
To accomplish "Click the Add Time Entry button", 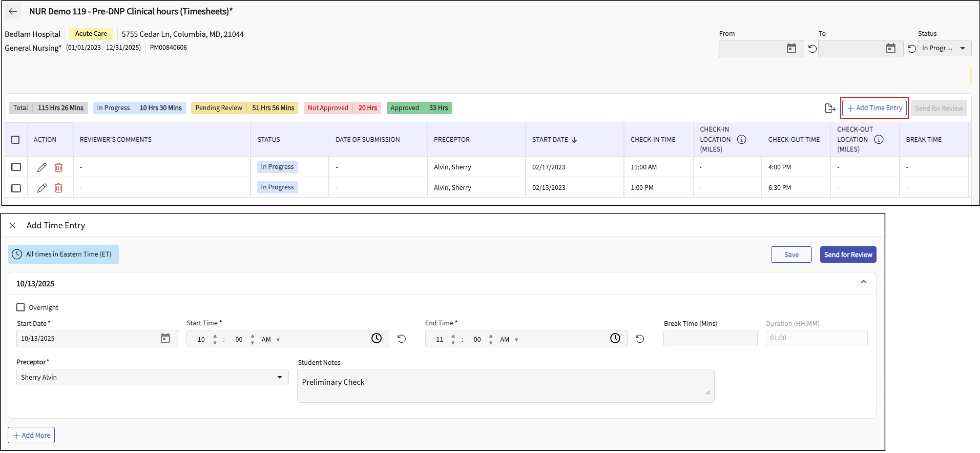I will click(x=874, y=108).
